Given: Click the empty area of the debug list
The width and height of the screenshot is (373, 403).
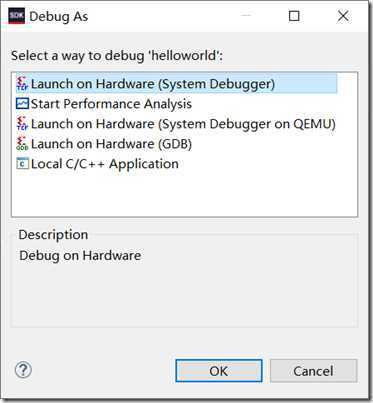Looking at the screenshot, I should [x=184, y=193].
